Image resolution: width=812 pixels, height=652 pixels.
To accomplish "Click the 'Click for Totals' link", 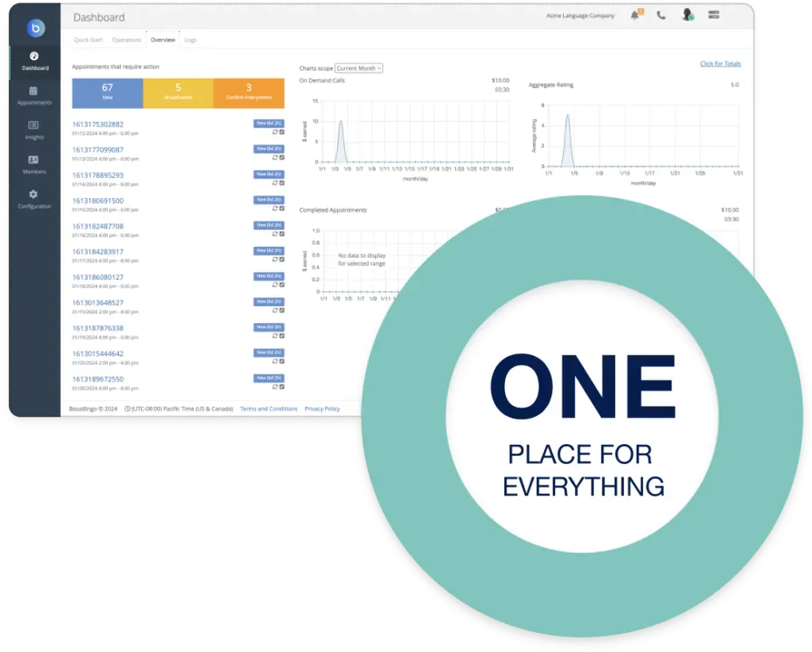I will click(720, 63).
